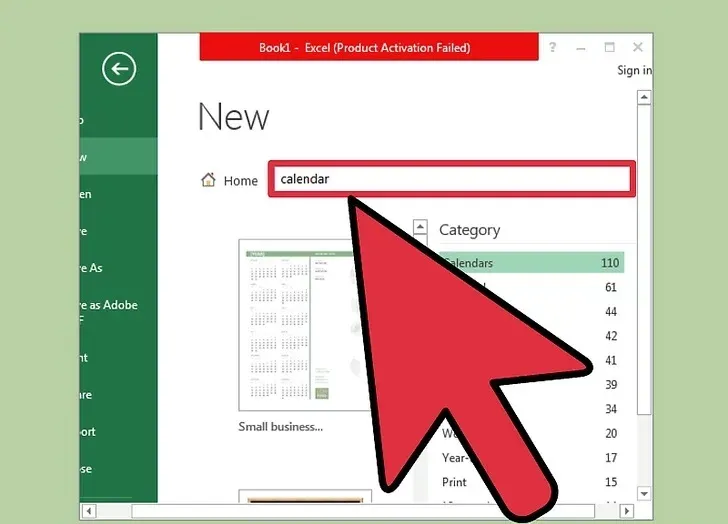Screen dimensions: 728x524
Task: Select the category with 41 results
Action: [532, 360]
